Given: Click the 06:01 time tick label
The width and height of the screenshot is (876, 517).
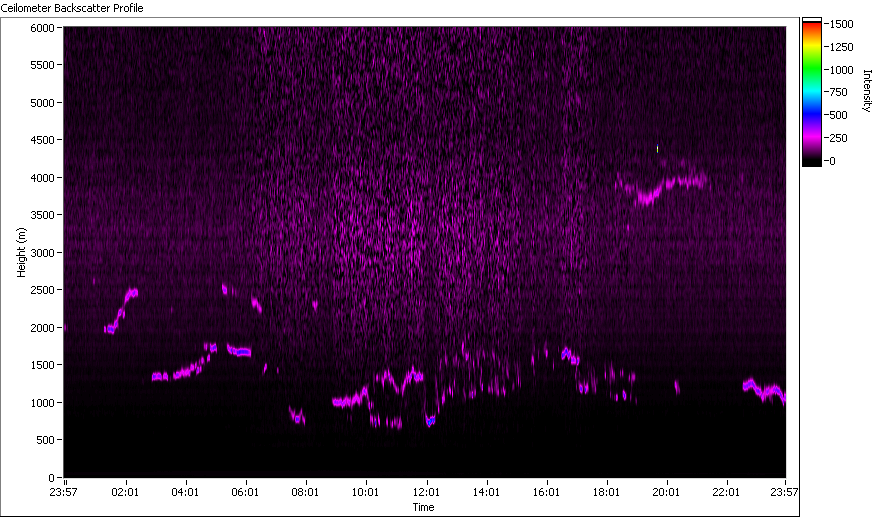Looking at the screenshot, I should pos(245,492).
